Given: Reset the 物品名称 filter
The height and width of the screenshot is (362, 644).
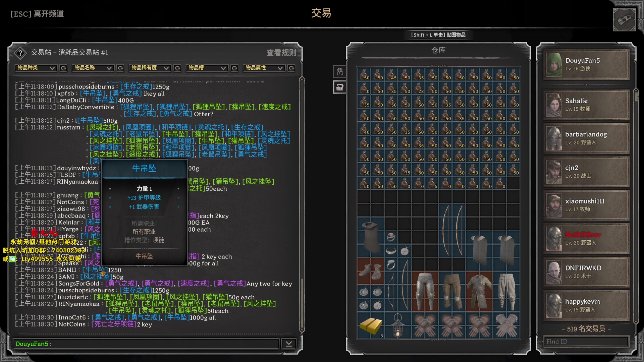Looking at the screenshot, I should (120, 68).
